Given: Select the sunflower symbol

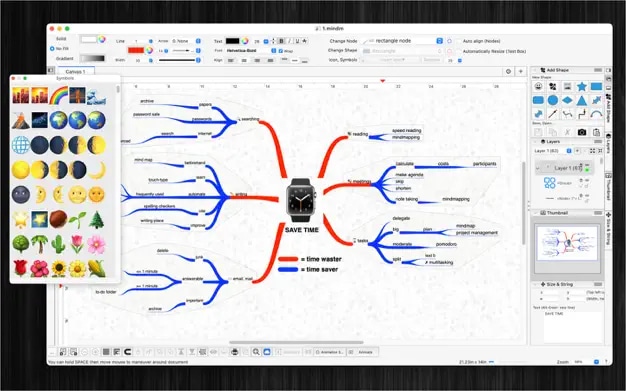Looking at the screenshot, I should (x=59, y=269).
